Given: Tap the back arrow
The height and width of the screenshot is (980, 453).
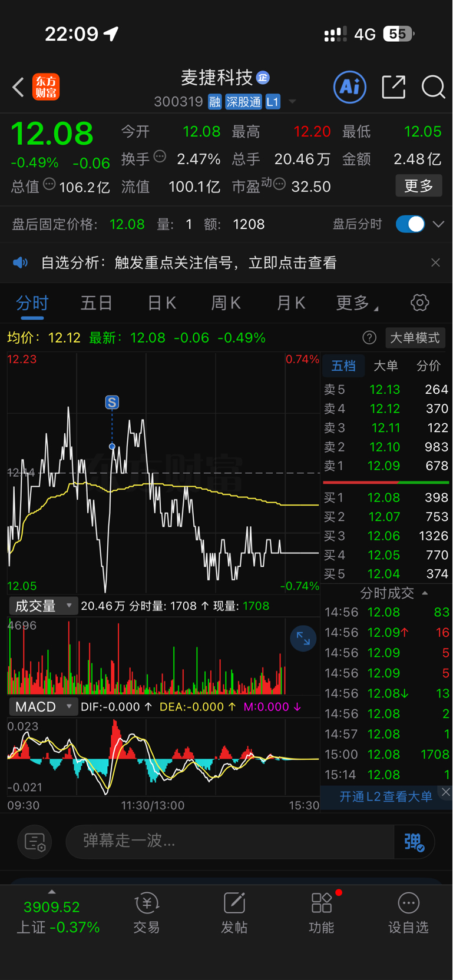Looking at the screenshot, I should click(x=18, y=87).
